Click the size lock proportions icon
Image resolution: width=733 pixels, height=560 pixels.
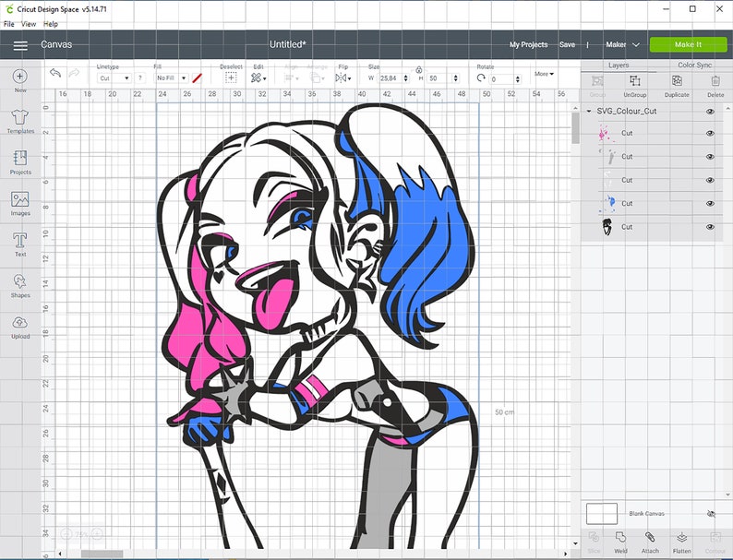(419, 69)
